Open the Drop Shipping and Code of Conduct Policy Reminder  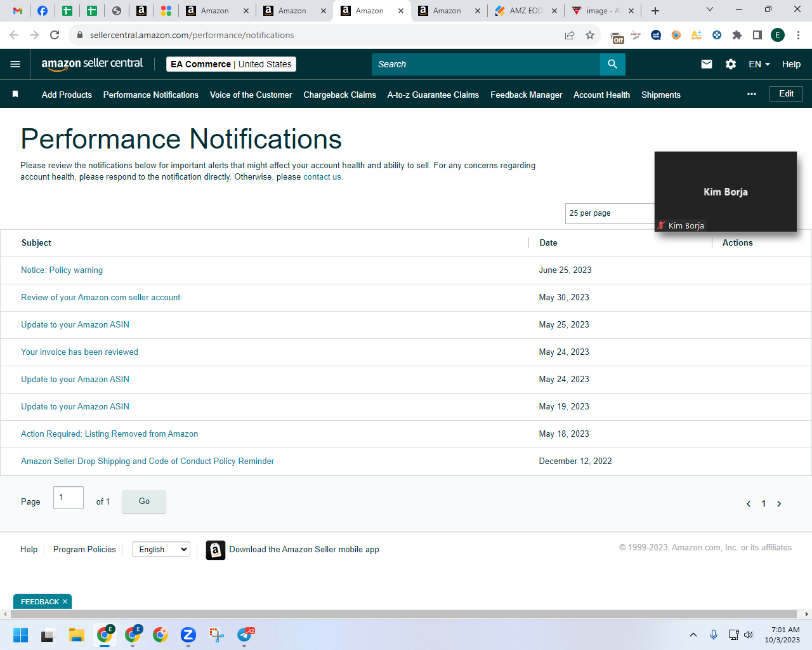point(147,461)
